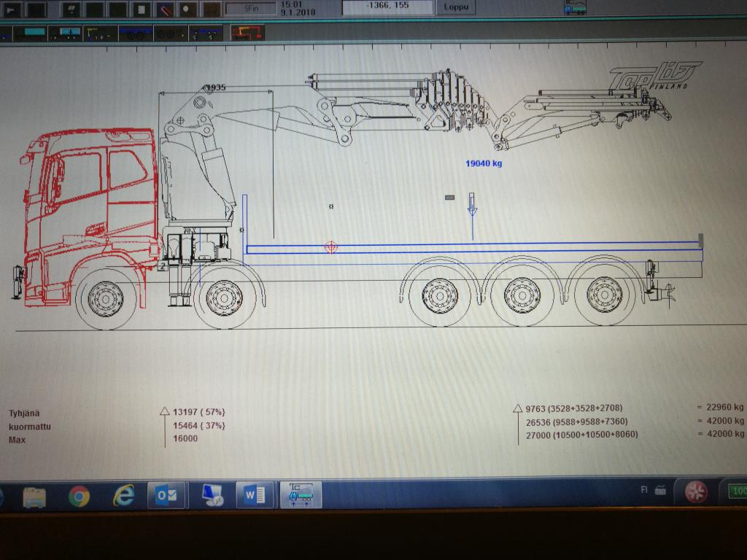
Task: Select the red pencil tool
Action: (165, 9)
